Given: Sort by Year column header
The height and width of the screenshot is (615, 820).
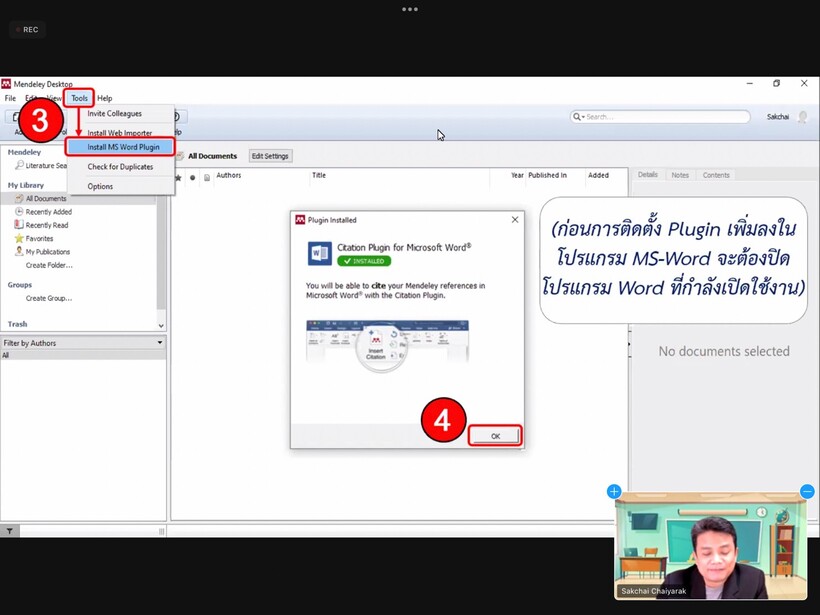Looking at the screenshot, I should (517, 175).
